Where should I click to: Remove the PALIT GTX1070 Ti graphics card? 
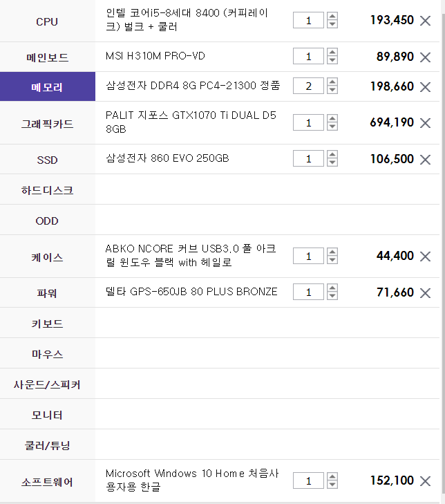coord(426,123)
